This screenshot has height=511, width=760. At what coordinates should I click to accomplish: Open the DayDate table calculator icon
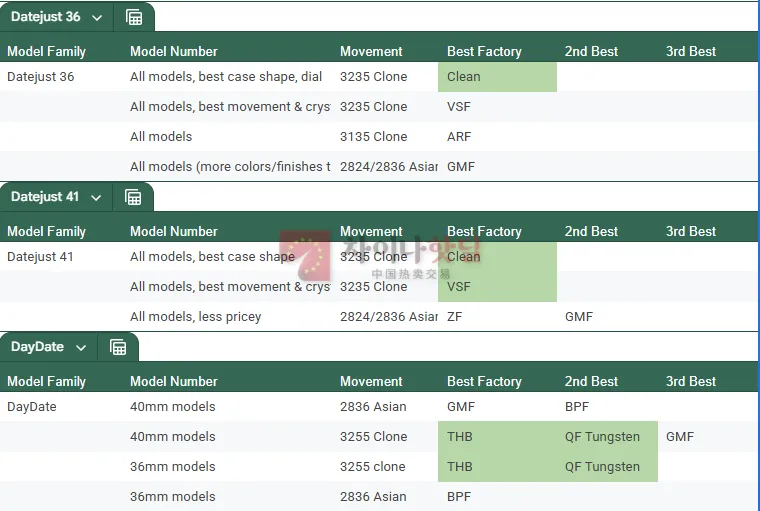tap(118, 347)
